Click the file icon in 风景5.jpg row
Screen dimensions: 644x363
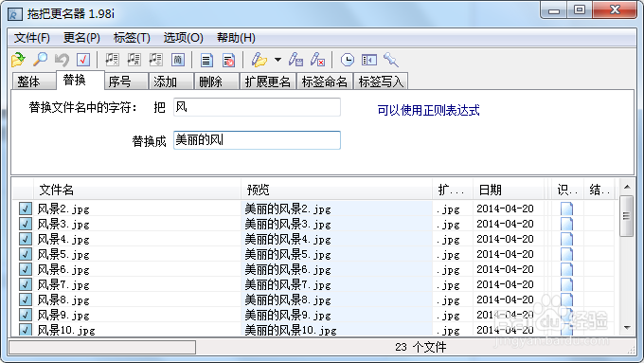tap(566, 254)
